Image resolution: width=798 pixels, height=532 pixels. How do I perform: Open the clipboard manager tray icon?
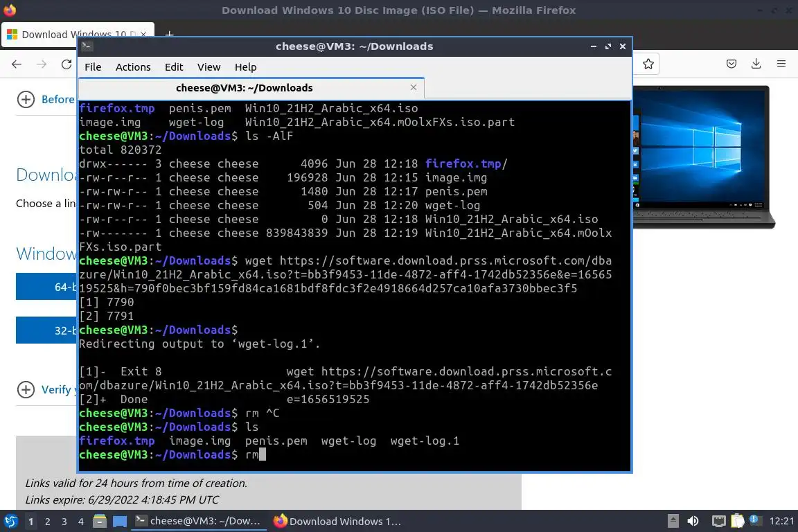[737, 521]
